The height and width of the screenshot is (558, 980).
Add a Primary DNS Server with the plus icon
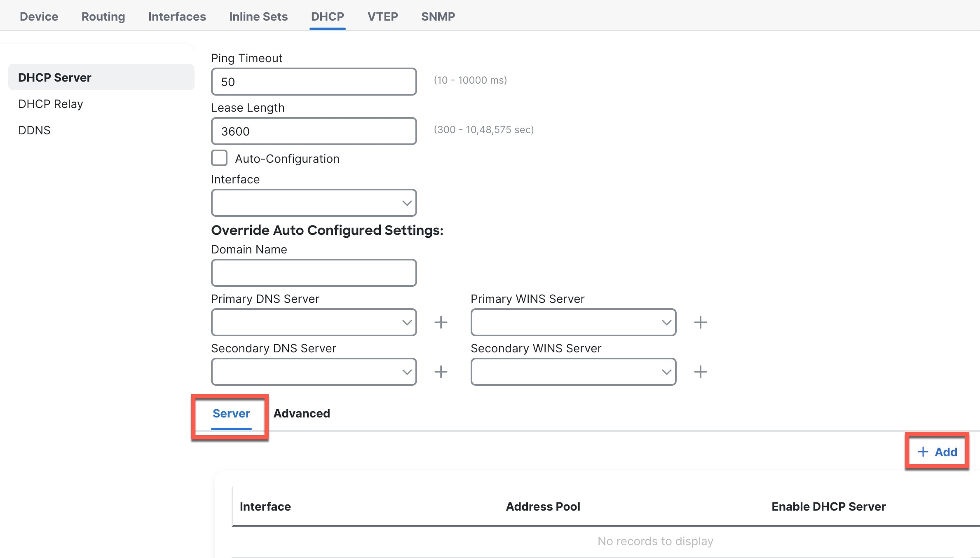click(x=441, y=322)
